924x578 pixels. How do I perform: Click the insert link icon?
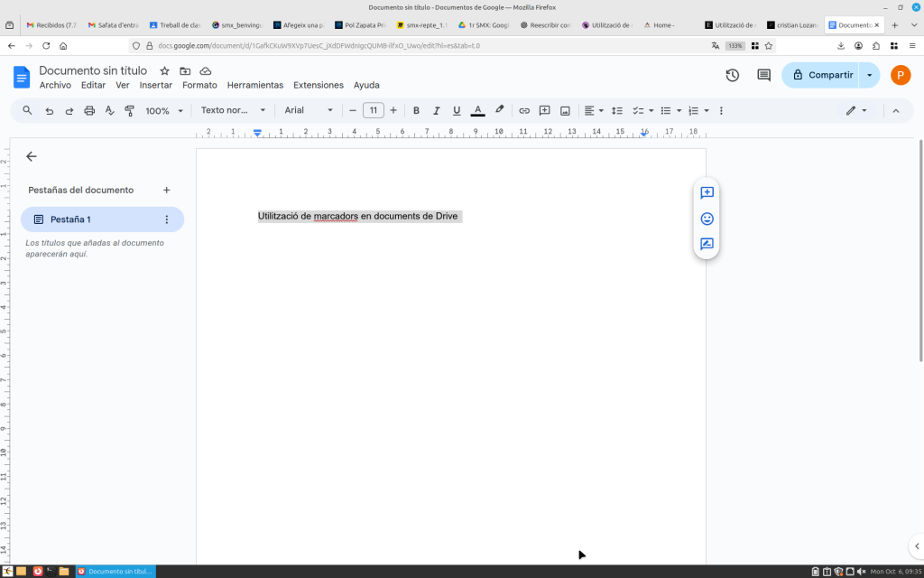[x=524, y=110]
